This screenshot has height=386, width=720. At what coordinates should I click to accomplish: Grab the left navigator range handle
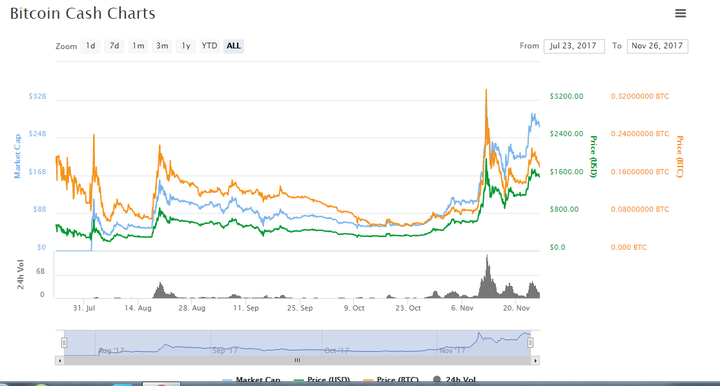pyautogui.click(x=64, y=342)
